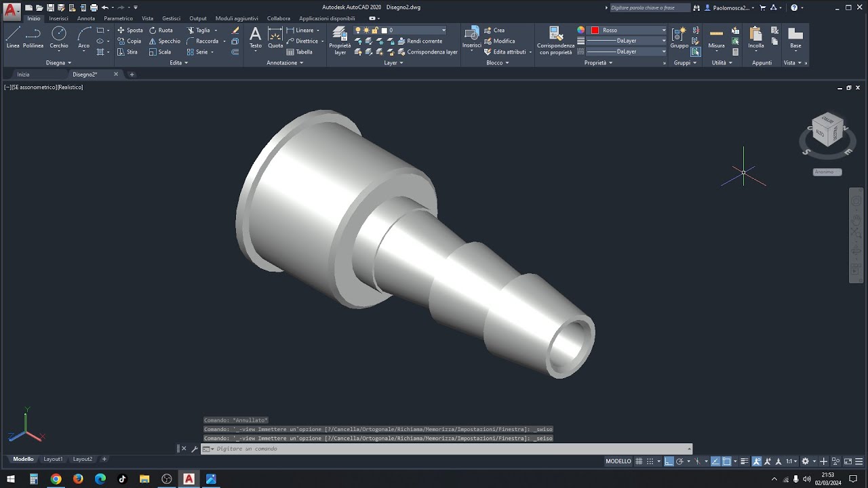Click Corrispondenza con proprietà tool
This screenshot has height=488, width=868.
pyautogui.click(x=555, y=41)
